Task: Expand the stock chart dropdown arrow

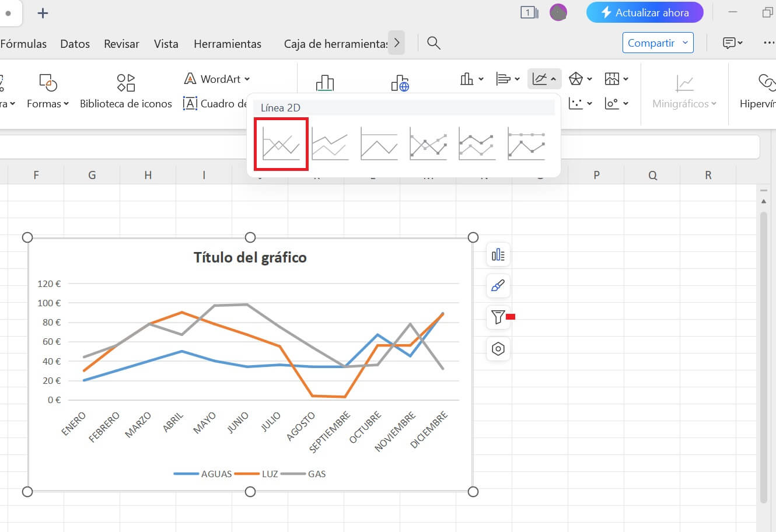Action: [x=625, y=78]
